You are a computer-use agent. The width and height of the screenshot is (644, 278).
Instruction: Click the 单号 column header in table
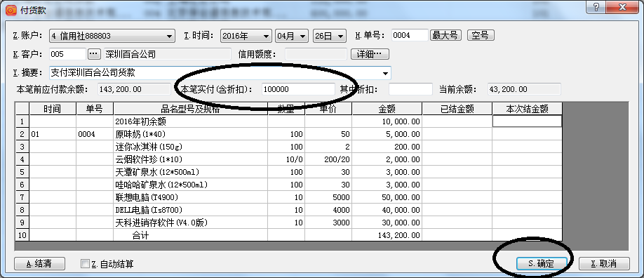click(x=95, y=109)
